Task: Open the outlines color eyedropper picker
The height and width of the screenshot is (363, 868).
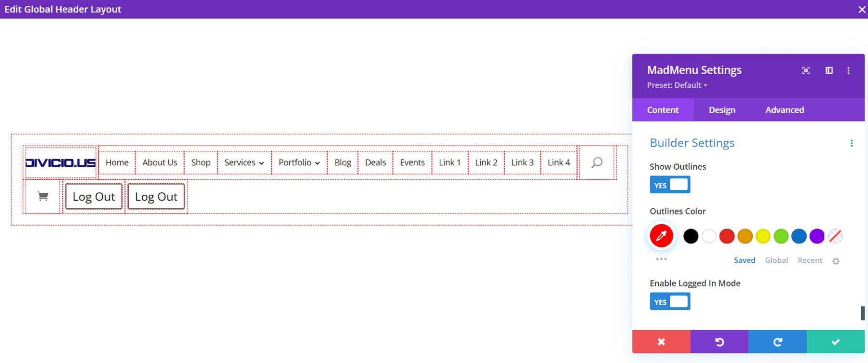Action: click(661, 236)
